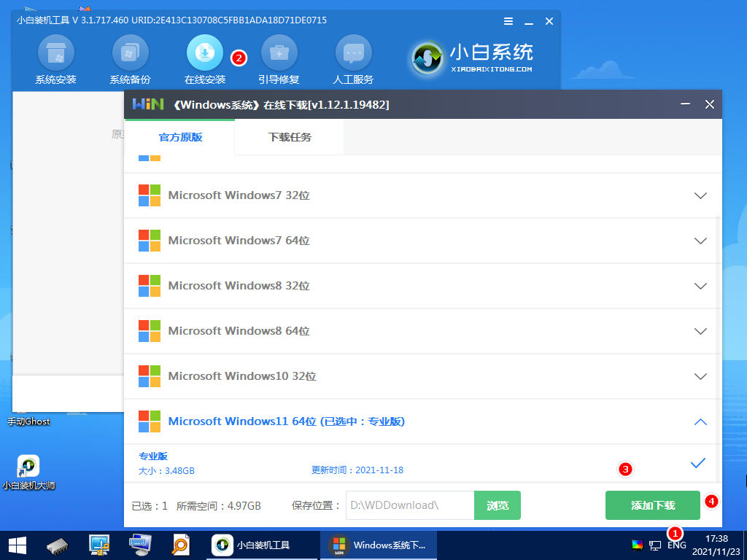The height and width of the screenshot is (560, 747).
Task: Click the 专业版 edition name
Action: click(153, 456)
